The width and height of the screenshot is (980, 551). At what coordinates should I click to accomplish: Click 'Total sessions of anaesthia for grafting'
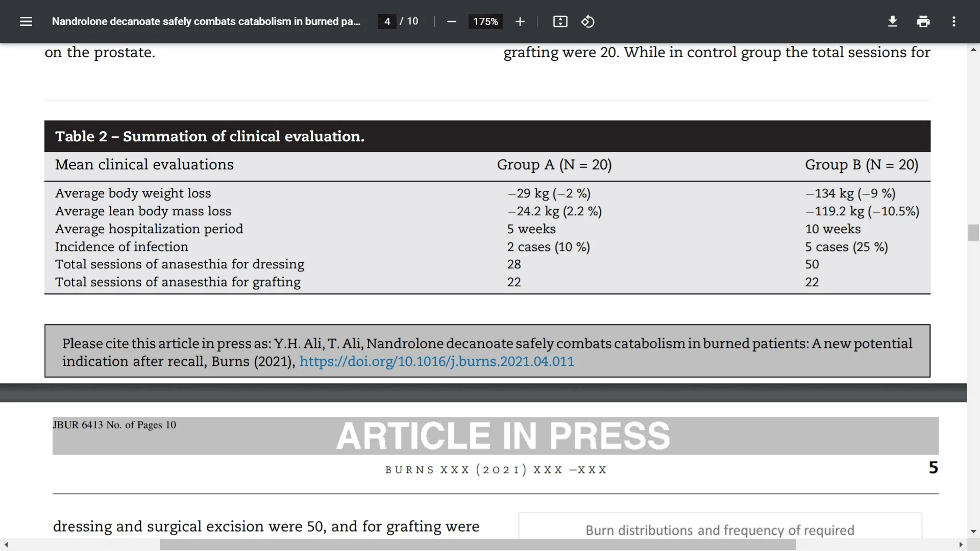[x=178, y=282]
